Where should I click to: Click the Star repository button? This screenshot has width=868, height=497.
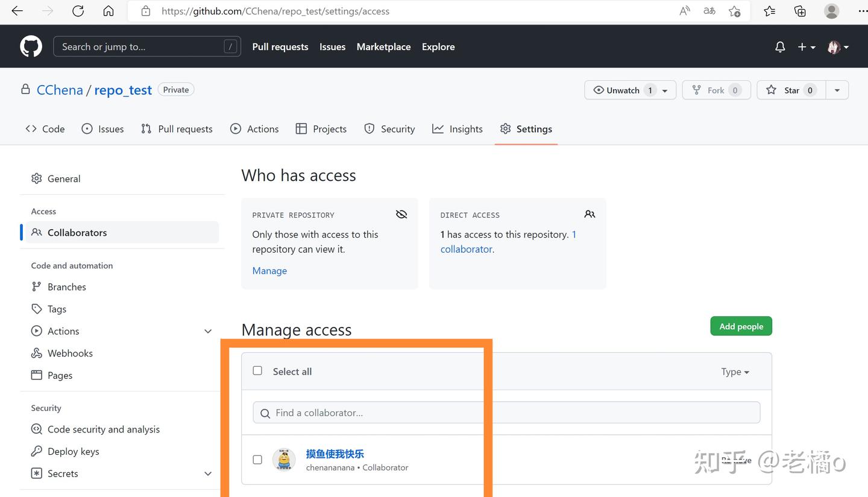(791, 90)
